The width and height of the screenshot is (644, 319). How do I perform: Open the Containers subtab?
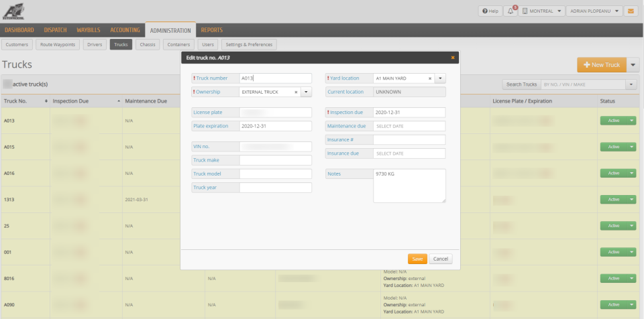[178, 44]
